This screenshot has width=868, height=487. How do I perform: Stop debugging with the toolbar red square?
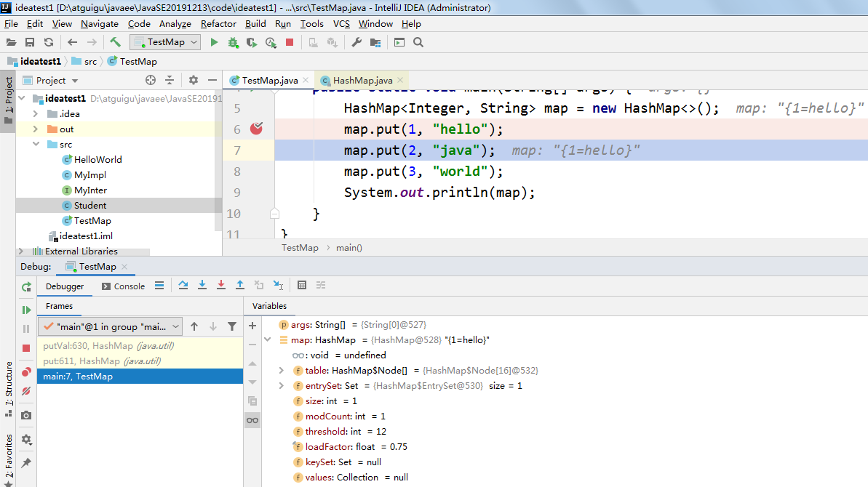pos(290,42)
